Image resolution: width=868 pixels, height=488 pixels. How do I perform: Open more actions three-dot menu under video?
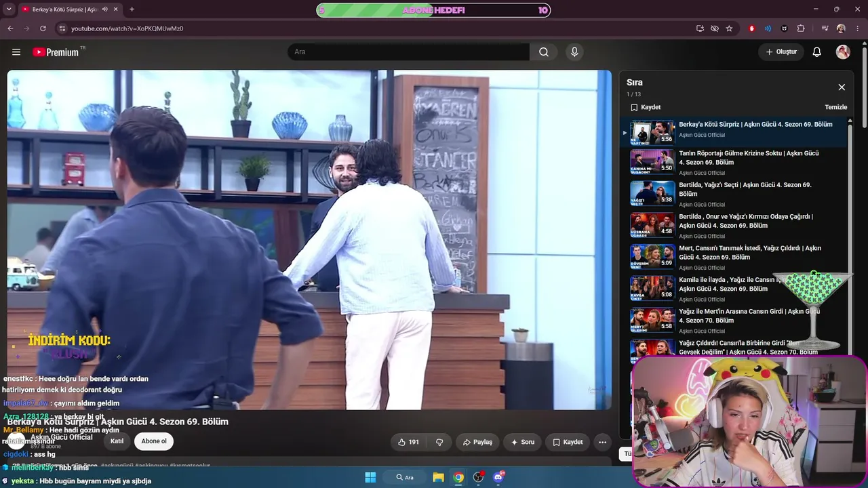tap(602, 442)
